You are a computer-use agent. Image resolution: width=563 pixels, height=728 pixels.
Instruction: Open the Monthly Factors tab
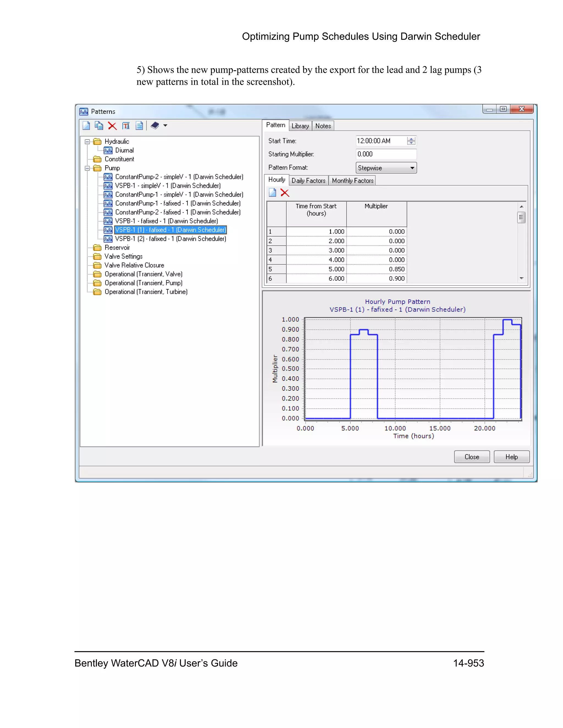(352, 181)
